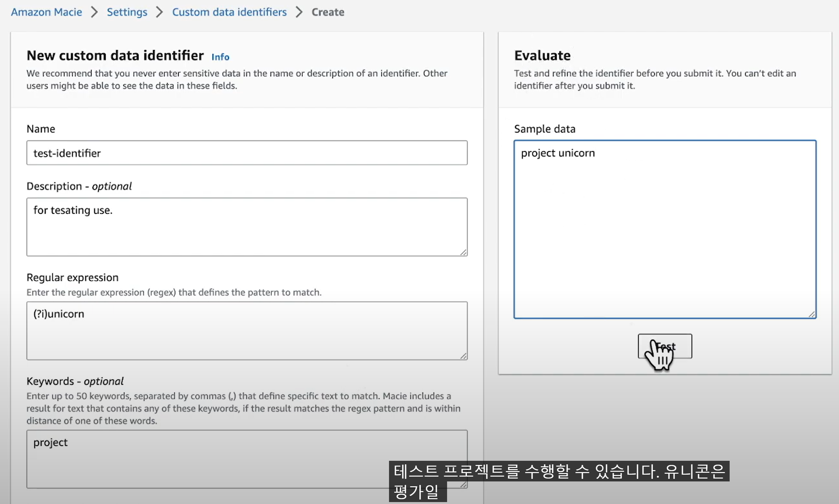Click chevron after Settings breadcrumb
Image resolution: width=839 pixels, height=504 pixels.
(159, 12)
